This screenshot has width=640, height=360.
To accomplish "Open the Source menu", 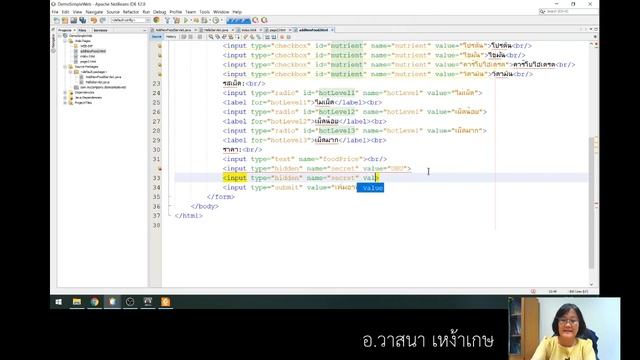I will click(113, 12).
